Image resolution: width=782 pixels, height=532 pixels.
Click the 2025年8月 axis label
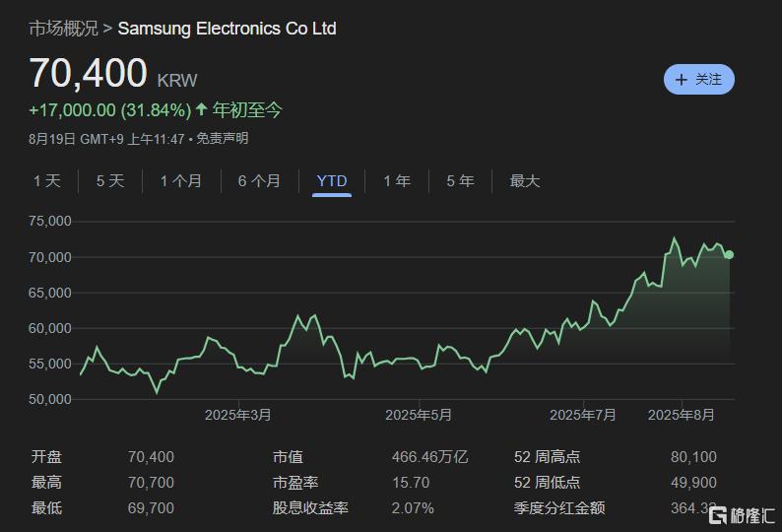coord(681,415)
